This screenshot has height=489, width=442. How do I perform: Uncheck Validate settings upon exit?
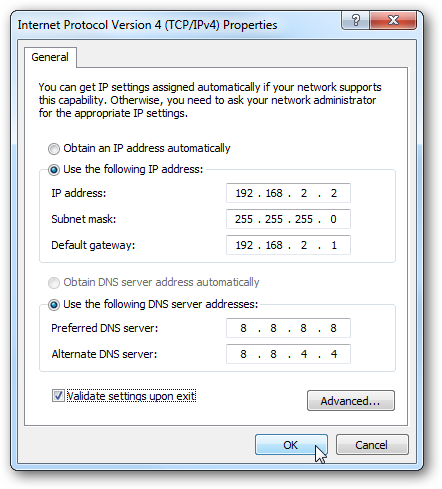pos(58,396)
